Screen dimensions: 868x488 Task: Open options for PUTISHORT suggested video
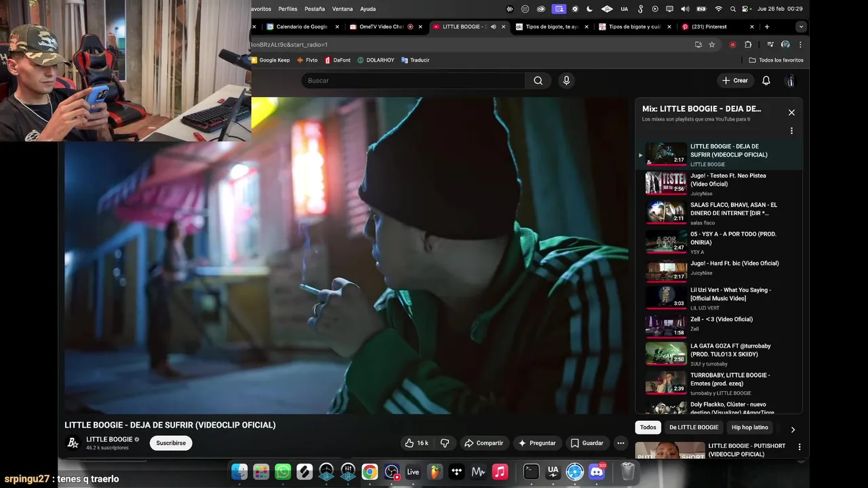(x=800, y=447)
